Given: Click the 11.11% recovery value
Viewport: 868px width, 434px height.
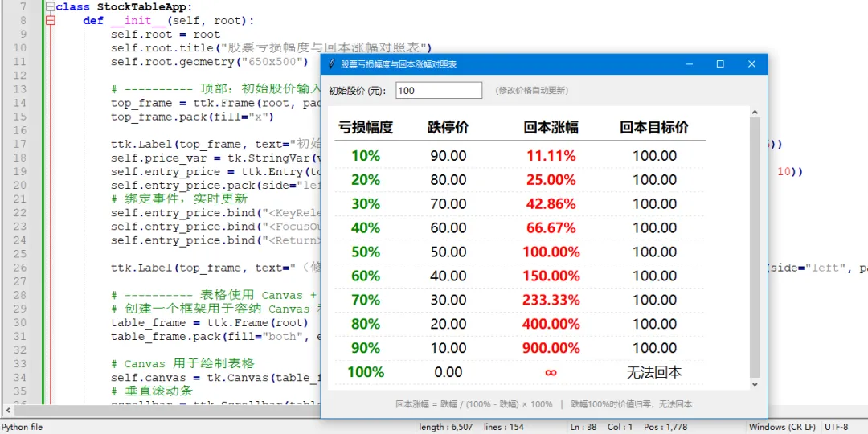Looking at the screenshot, I should click(551, 156).
